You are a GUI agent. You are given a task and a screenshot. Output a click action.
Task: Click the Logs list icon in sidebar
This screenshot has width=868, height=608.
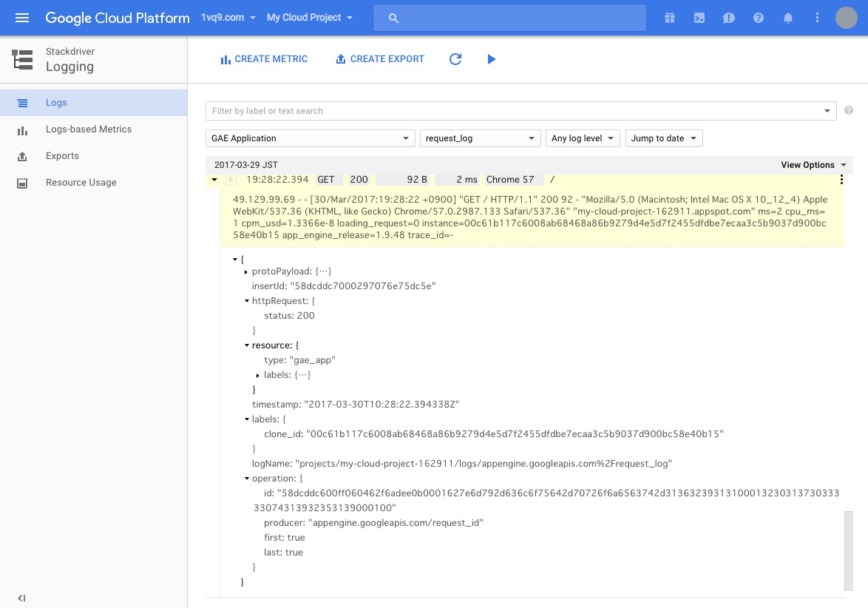tap(22, 103)
